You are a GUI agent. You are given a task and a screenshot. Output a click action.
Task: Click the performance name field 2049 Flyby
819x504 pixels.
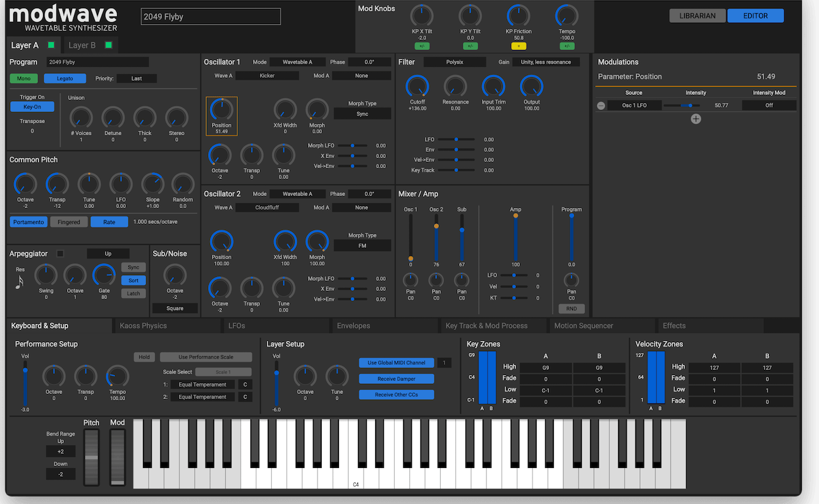point(211,16)
